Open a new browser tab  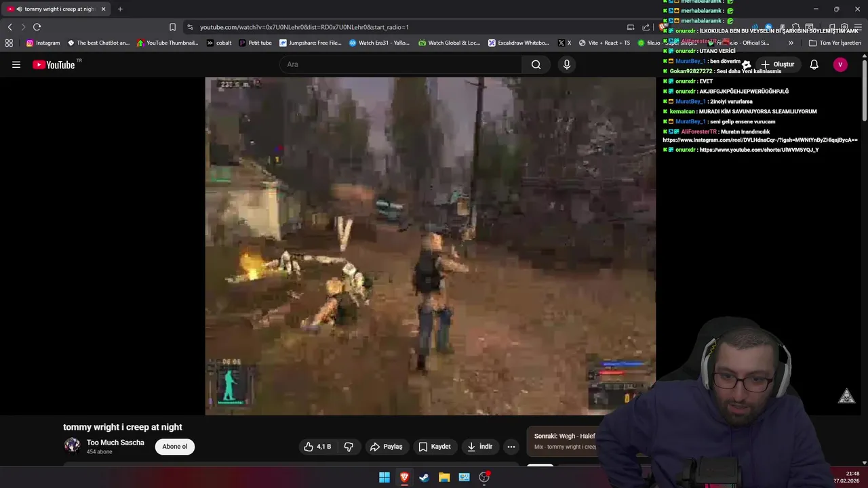(x=120, y=9)
